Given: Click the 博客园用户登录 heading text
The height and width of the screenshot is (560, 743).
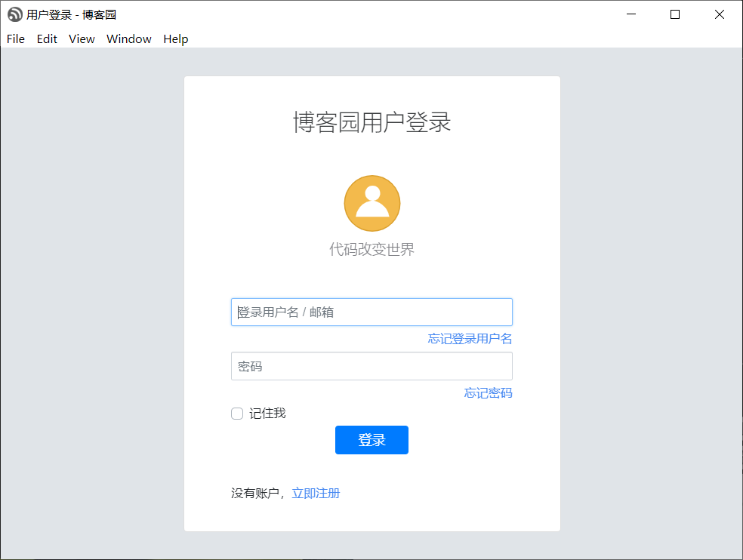Looking at the screenshot, I should click(372, 122).
